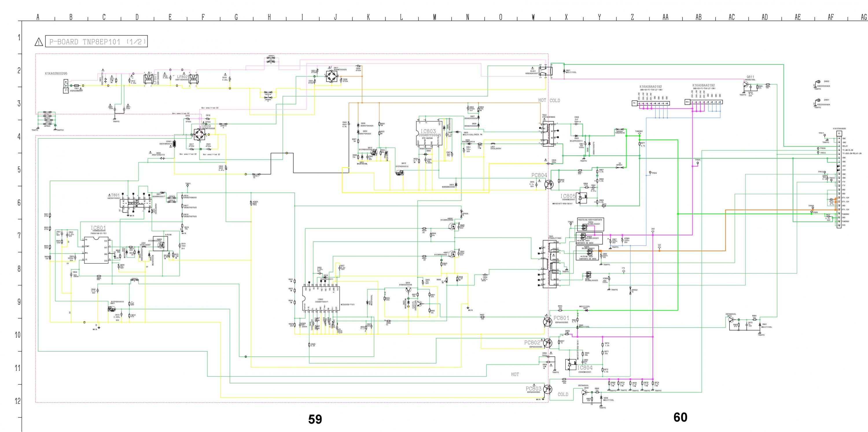
Task: Click the P1 connector box
Action: pyautogui.click(x=66, y=90)
